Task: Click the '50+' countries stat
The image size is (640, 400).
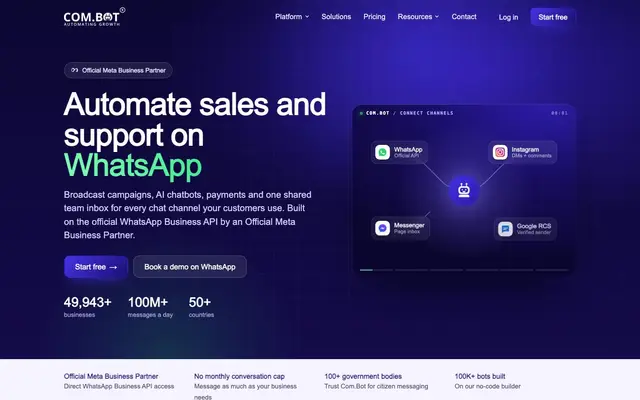Action: 201,307
